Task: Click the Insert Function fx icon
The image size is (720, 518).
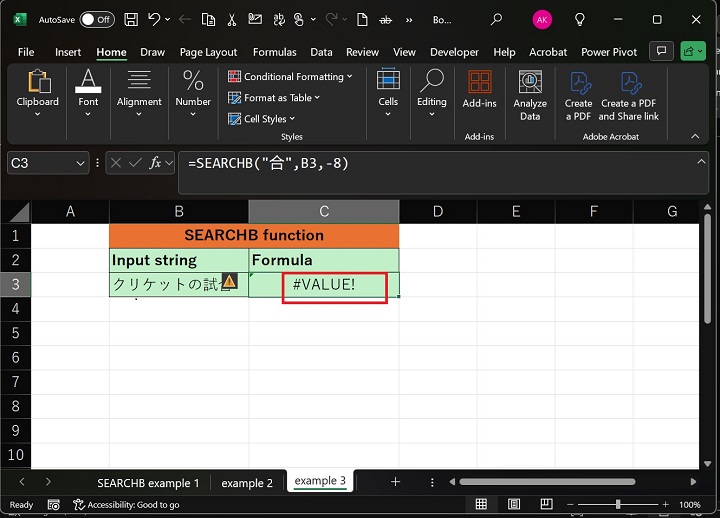Action: point(156,163)
